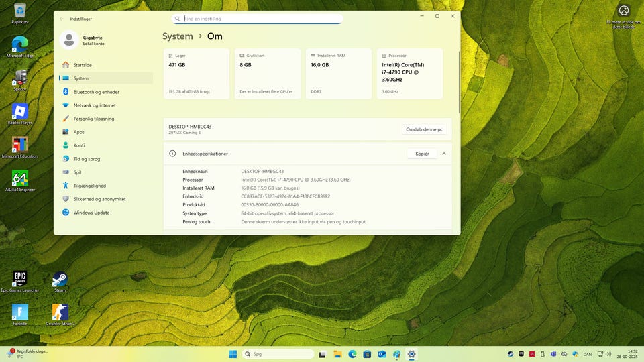The image size is (644, 362).
Task: Select the Fortnite desktop shortcut
Action: [20, 312]
